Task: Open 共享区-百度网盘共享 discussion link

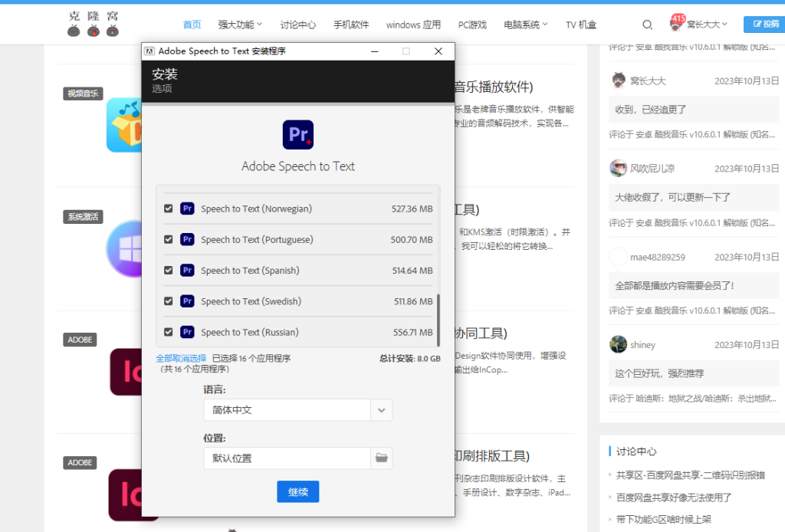Action: click(691, 475)
